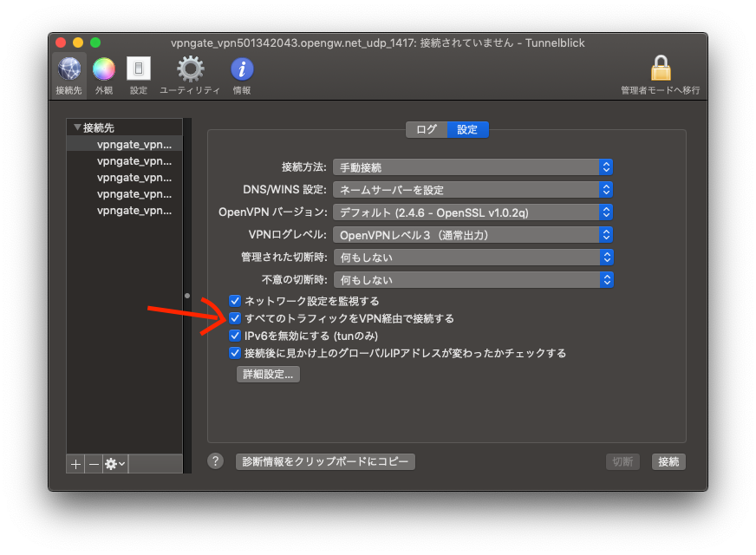The image size is (756, 555).
Task: Click the VPNログレベル: label
Action: tap(288, 235)
